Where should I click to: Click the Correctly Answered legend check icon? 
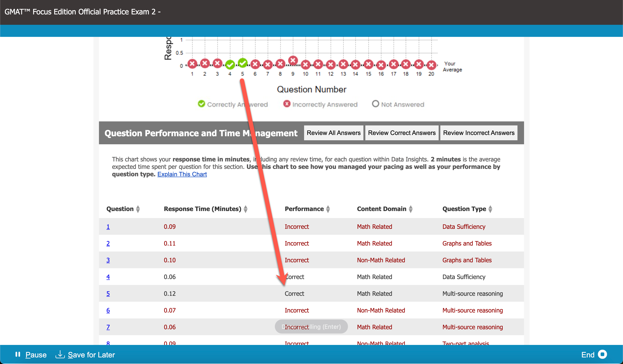202,104
